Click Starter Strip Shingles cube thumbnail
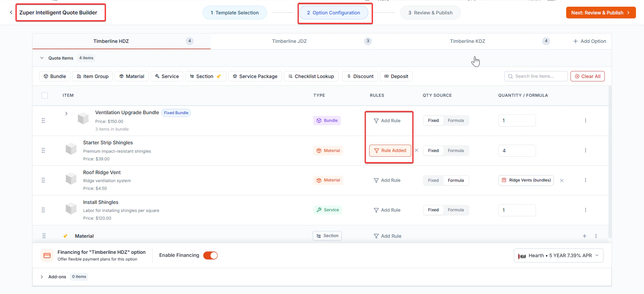 (x=71, y=148)
